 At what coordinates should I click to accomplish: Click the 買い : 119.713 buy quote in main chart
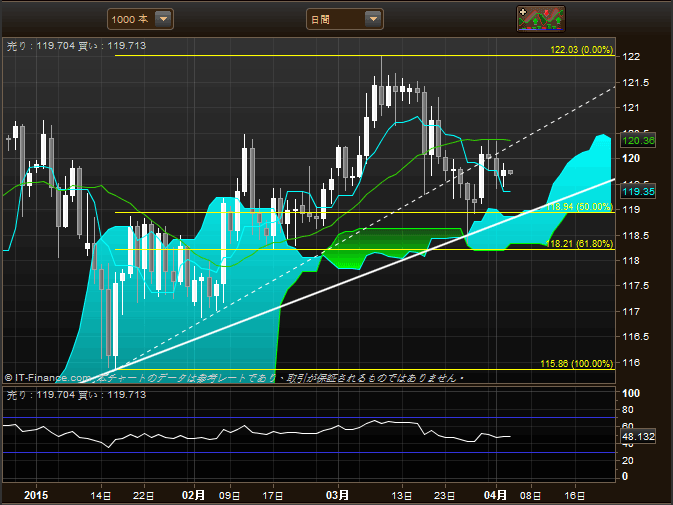(112, 46)
